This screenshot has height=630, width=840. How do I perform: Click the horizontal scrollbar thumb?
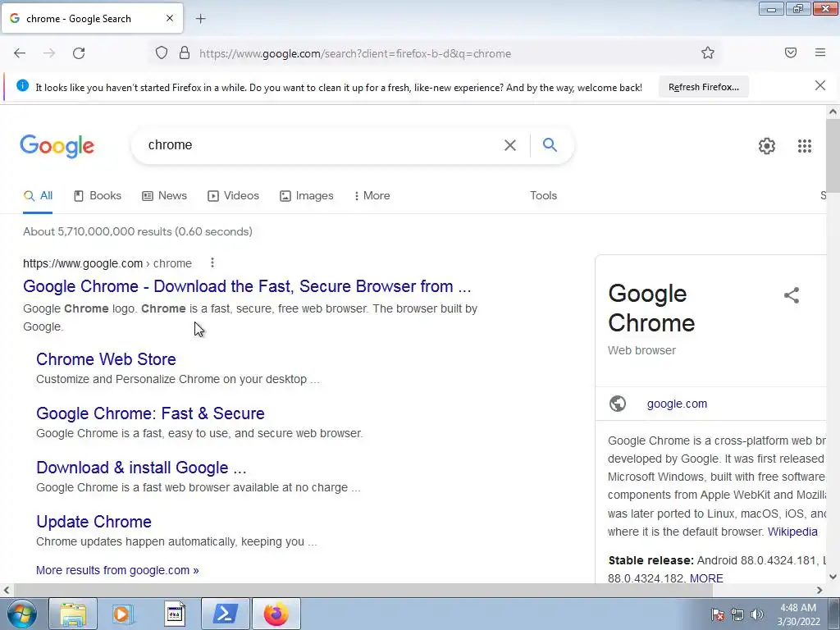pos(363,590)
